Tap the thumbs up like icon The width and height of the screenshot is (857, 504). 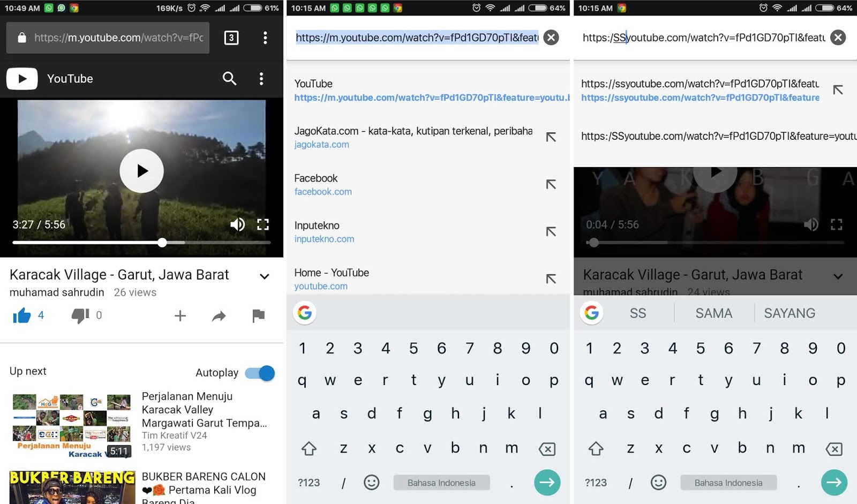coord(22,315)
